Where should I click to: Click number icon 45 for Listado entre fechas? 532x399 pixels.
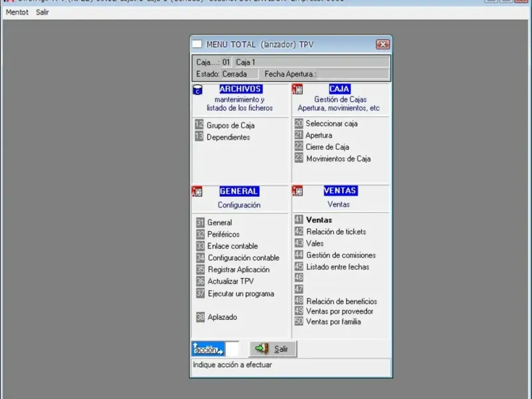(x=299, y=267)
